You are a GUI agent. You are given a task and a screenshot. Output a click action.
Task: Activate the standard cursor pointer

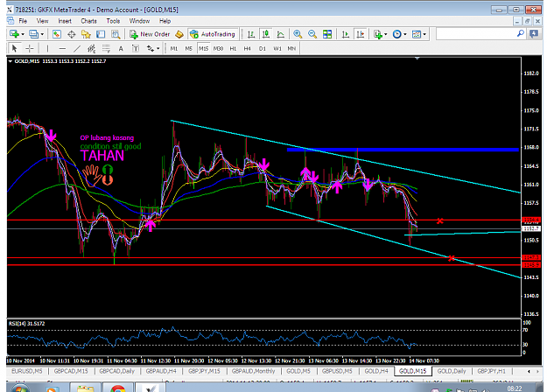(x=14, y=48)
